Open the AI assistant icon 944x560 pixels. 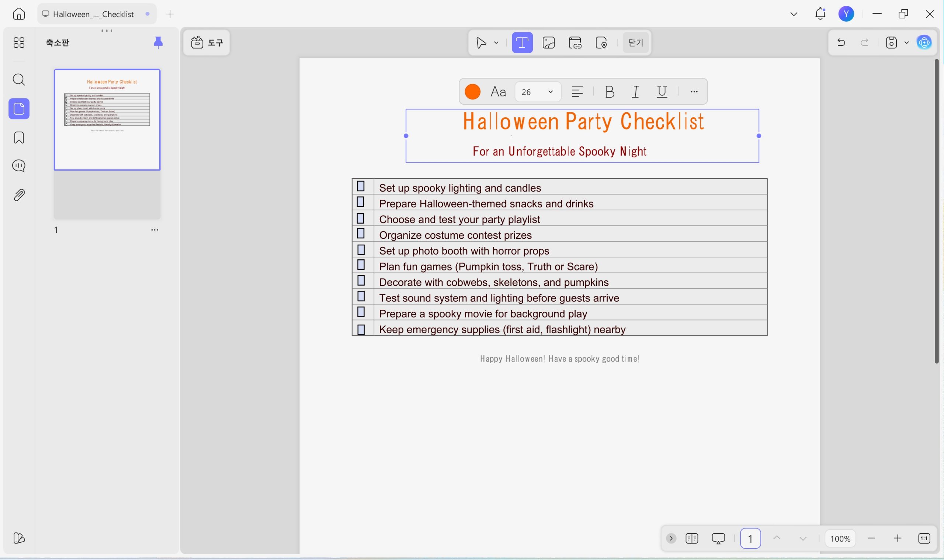[x=924, y=43]
